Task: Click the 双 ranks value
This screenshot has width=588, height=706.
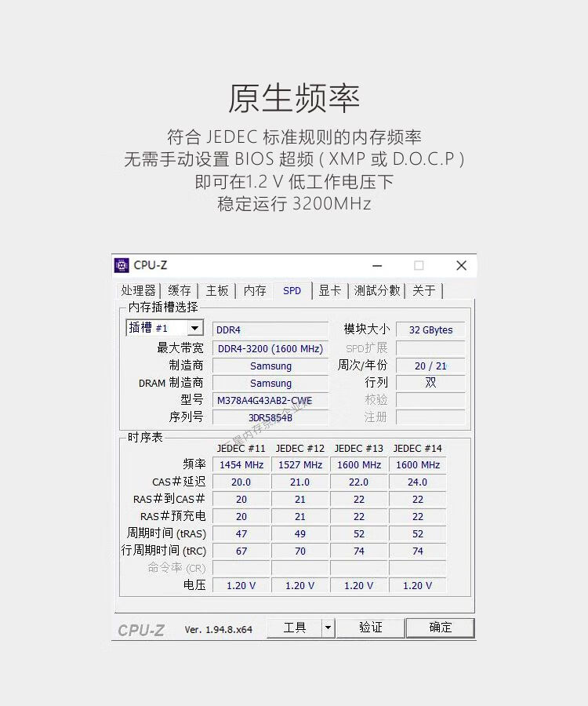Action: pyautogui.click(x=430, y=383)
